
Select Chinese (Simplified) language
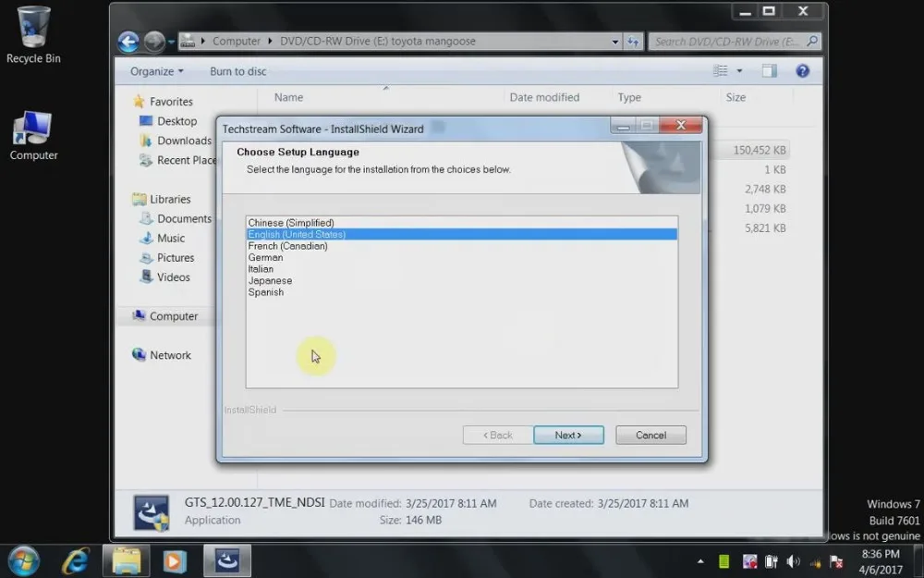click(x=461, y=223)
